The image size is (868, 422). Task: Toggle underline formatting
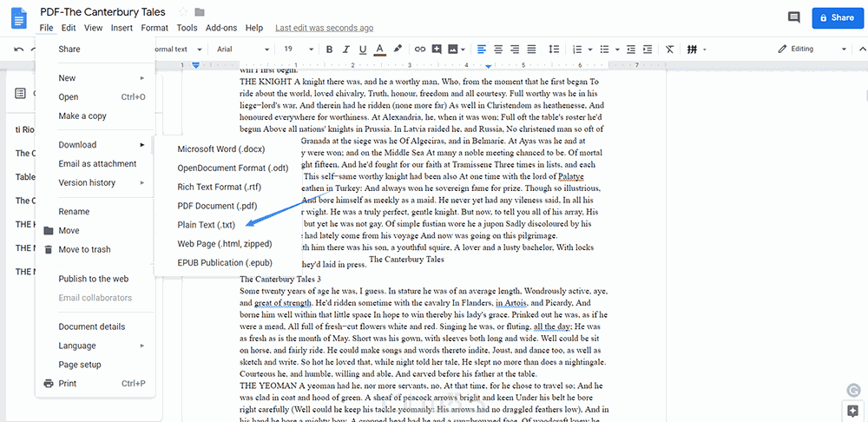(x=363, y=49)
